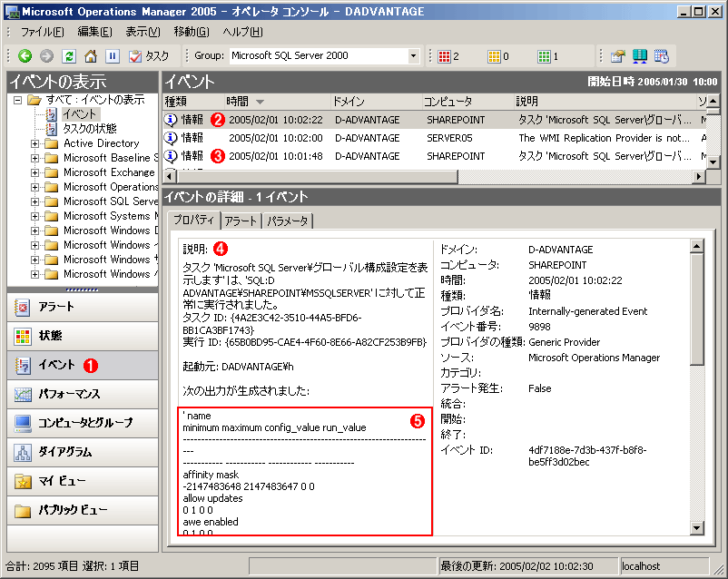
Task: Sort events by ドメイン column header
Action: pyautogui.click(x=376, y=102)
